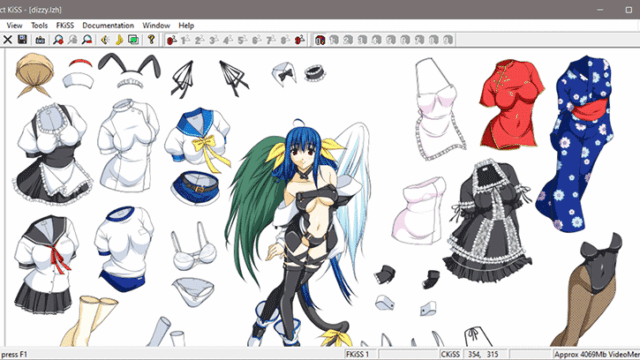Click the black bunny ears headband

130,70
